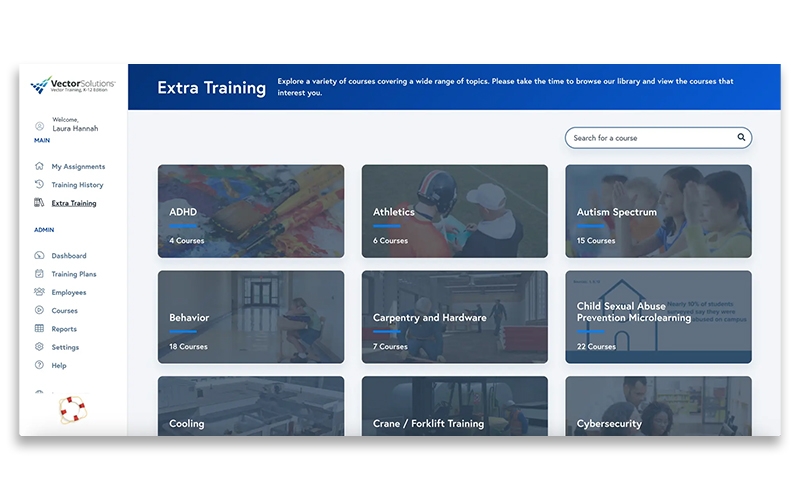Click the Search for a course field

pos(658,138)
